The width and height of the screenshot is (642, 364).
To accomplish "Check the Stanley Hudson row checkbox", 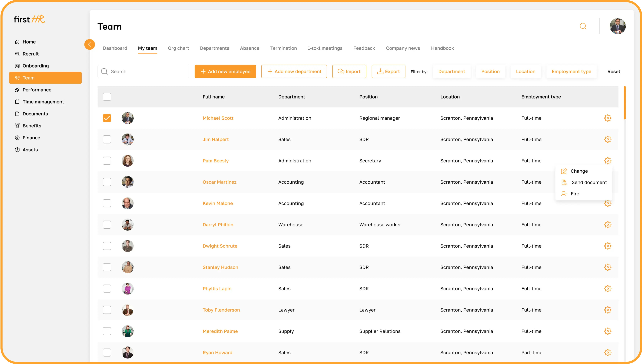I will pos(107,267).
